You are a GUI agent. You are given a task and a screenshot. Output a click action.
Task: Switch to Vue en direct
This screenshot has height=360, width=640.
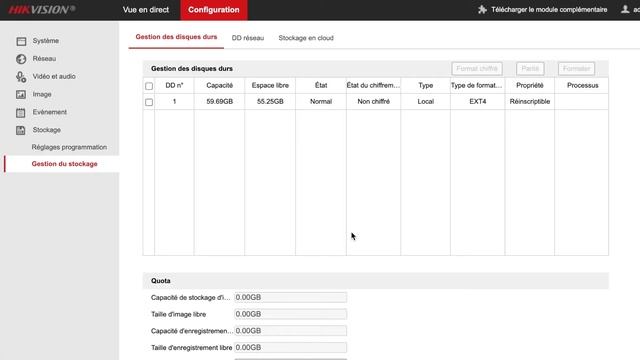[x=146, y=10]
